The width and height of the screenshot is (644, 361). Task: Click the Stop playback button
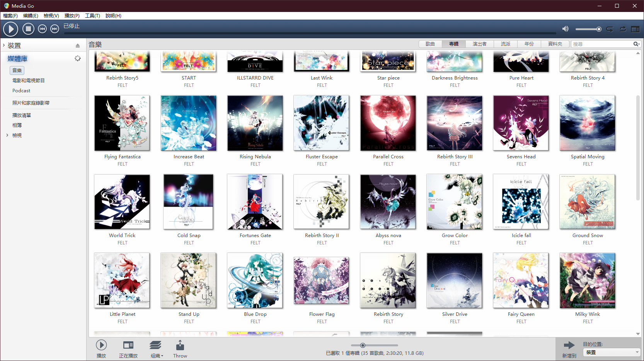tap(28, 29)
